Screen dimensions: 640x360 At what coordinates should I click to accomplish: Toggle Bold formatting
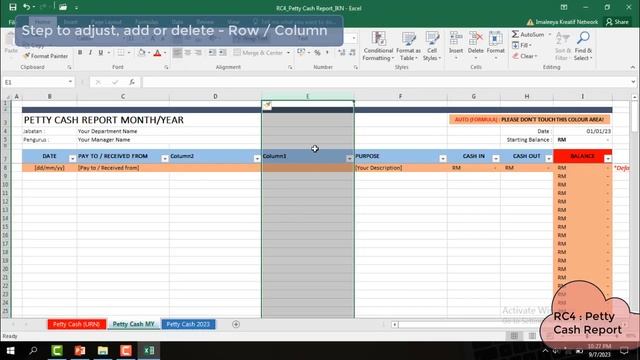click(80, 53)
